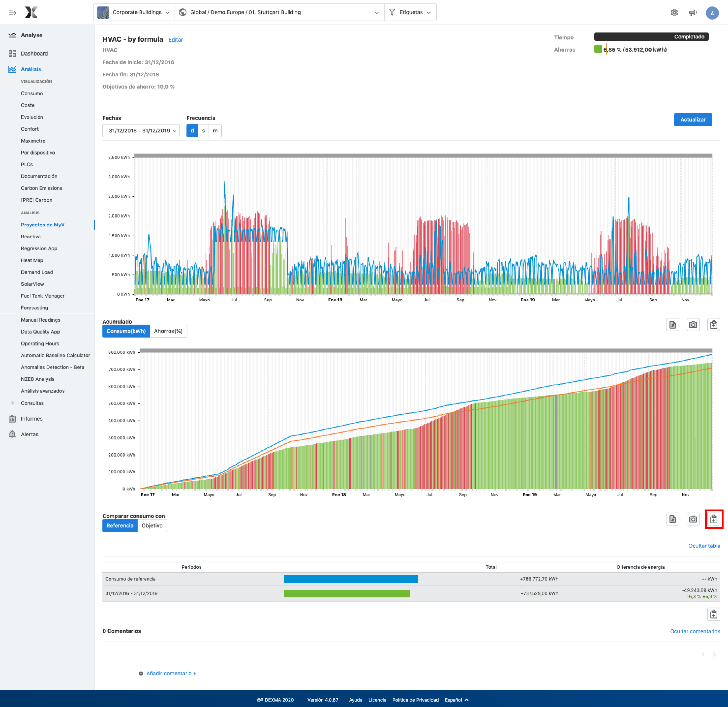Open Anomalies Detection - Beta item
Viewport: 728px width, 707px height.
tap(53, 367)
